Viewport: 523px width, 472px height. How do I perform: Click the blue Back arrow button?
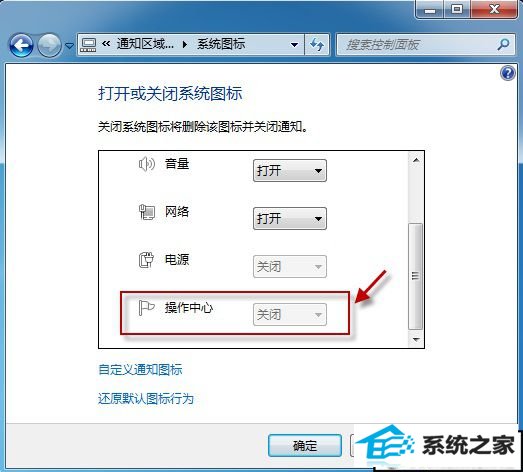point(21,45)
